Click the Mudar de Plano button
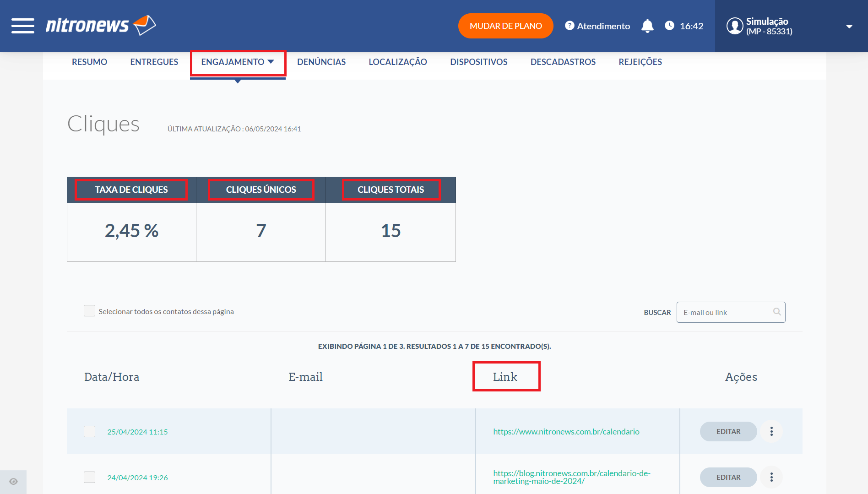 pos(506,26)
